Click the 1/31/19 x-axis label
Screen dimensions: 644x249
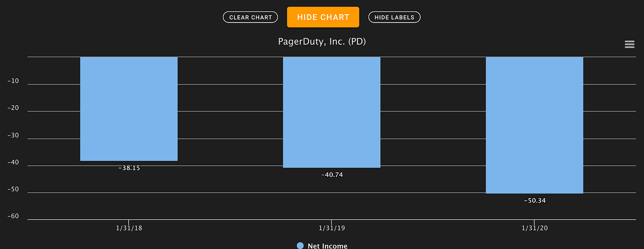(x=332, y=228)
